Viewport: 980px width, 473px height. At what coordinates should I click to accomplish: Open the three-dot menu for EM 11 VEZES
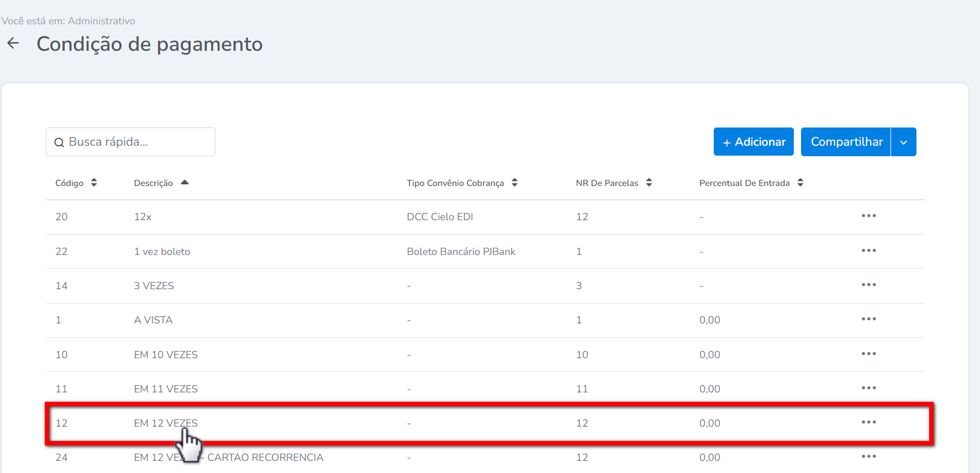[868, 388]
